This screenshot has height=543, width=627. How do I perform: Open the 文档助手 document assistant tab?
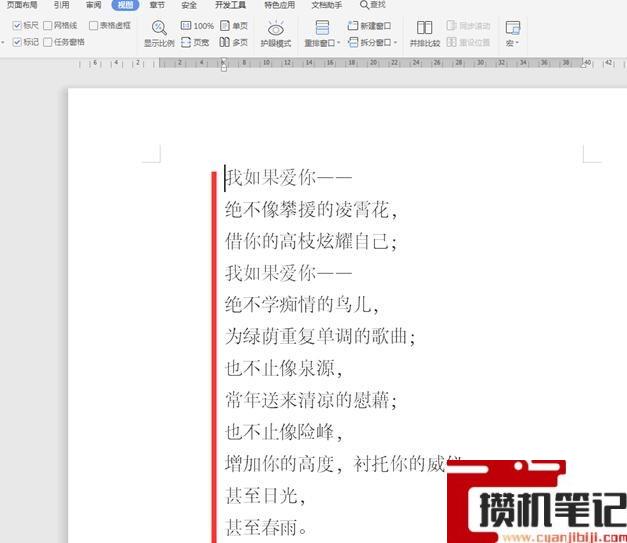[327, 5]
